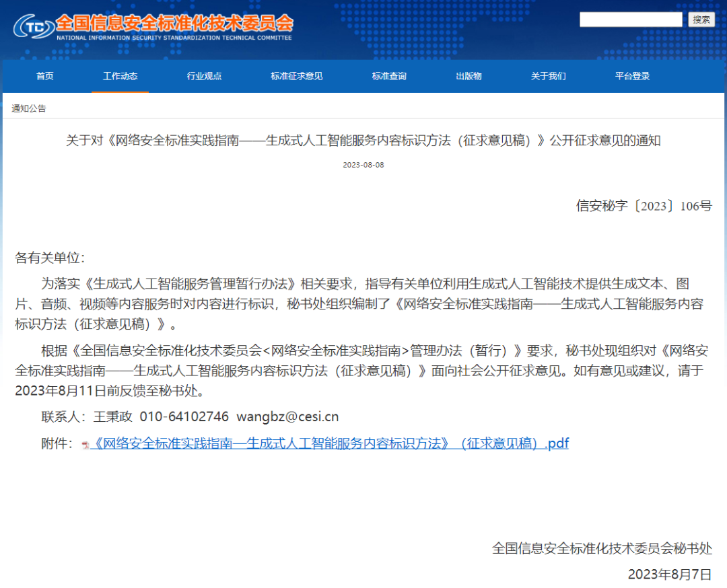Click the deadline text 2023年8月11日前反馈至秘书处

[110, 391]
